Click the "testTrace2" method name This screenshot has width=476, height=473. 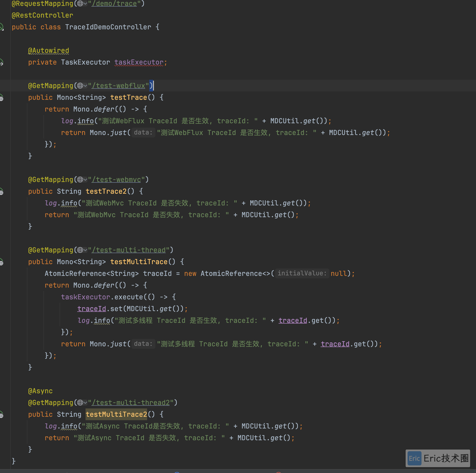[x=106, y=191]
